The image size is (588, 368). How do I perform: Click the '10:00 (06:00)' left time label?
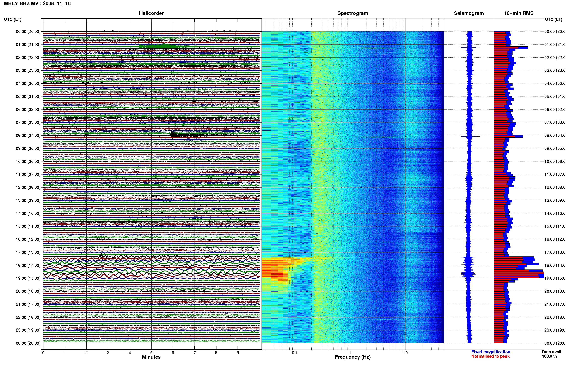28,162
